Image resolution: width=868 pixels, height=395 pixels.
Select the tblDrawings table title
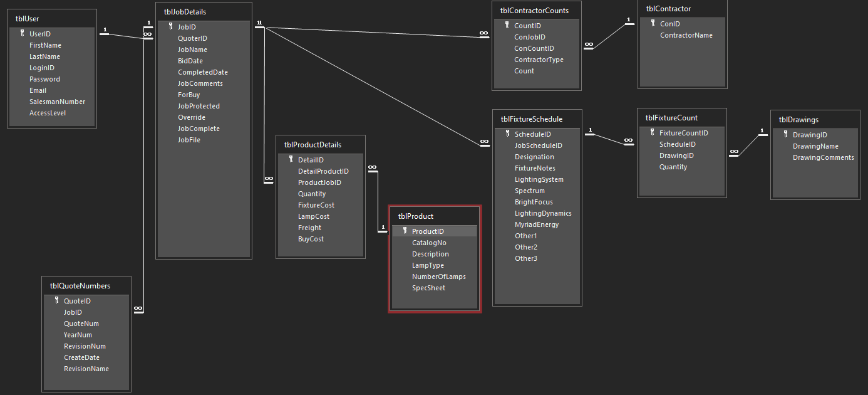[x=798, y=120]
